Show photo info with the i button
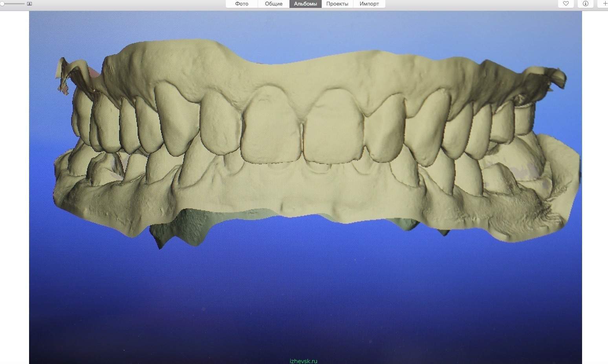The height and width of the screenshot is (364, 608). [x=586, y=4]
